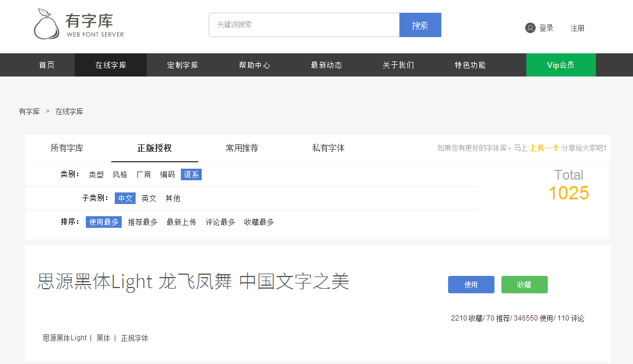Click the blue 使用 button
Viewport: 633px width, 364px height.
[x=471, y=285]
